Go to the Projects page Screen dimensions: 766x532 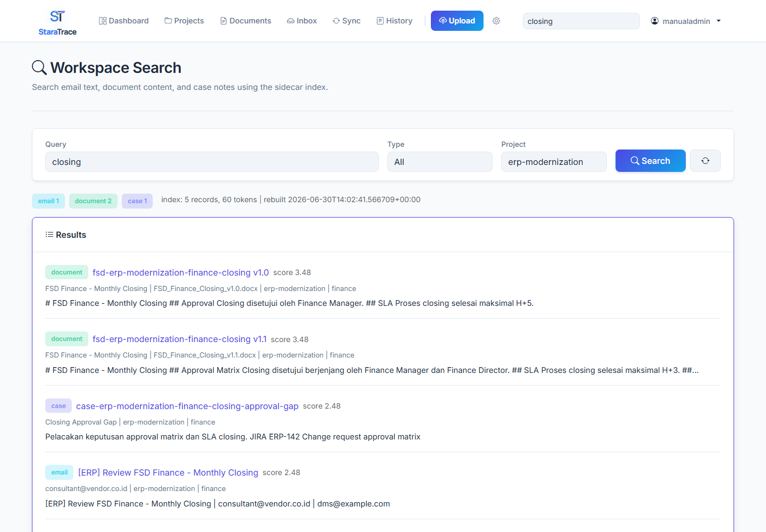pyautogui.click(x=184, y=21)
